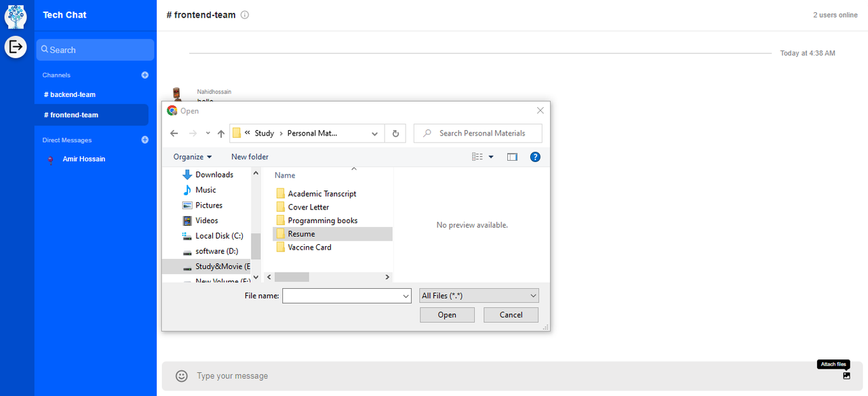Add a new channel with plus icon

(x=144, y=75)
